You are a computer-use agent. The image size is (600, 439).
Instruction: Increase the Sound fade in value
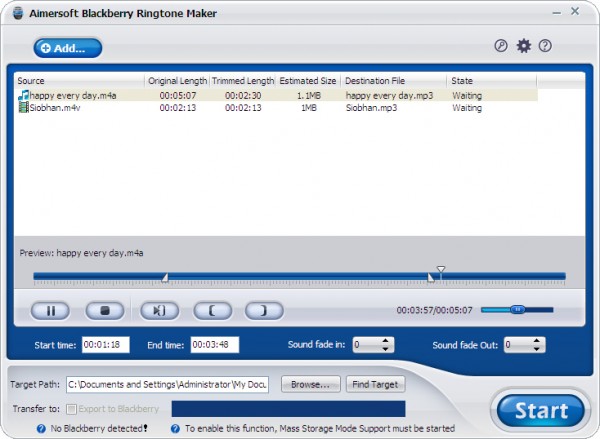[387, 340]
